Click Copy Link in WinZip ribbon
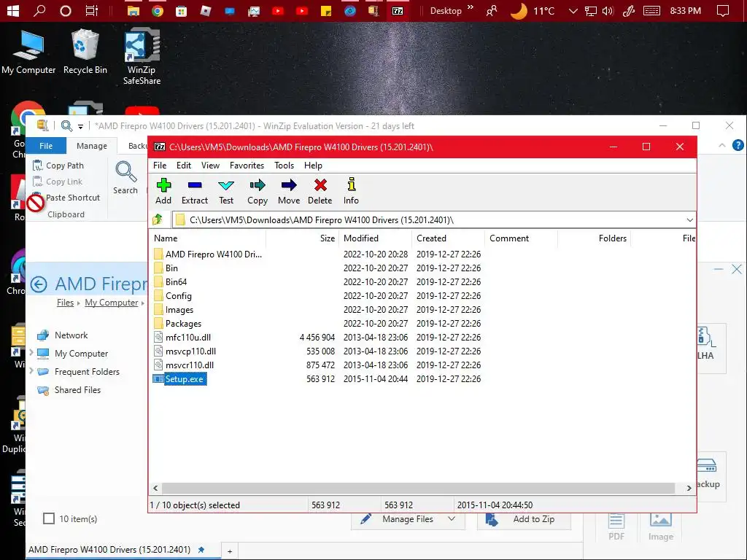747x560 pixels. [x=58, y=182]
